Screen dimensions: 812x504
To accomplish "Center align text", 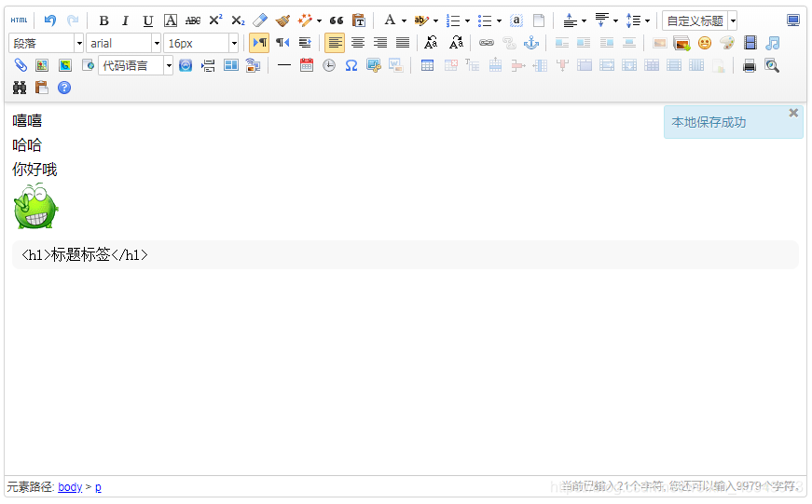I will point(357,43).
